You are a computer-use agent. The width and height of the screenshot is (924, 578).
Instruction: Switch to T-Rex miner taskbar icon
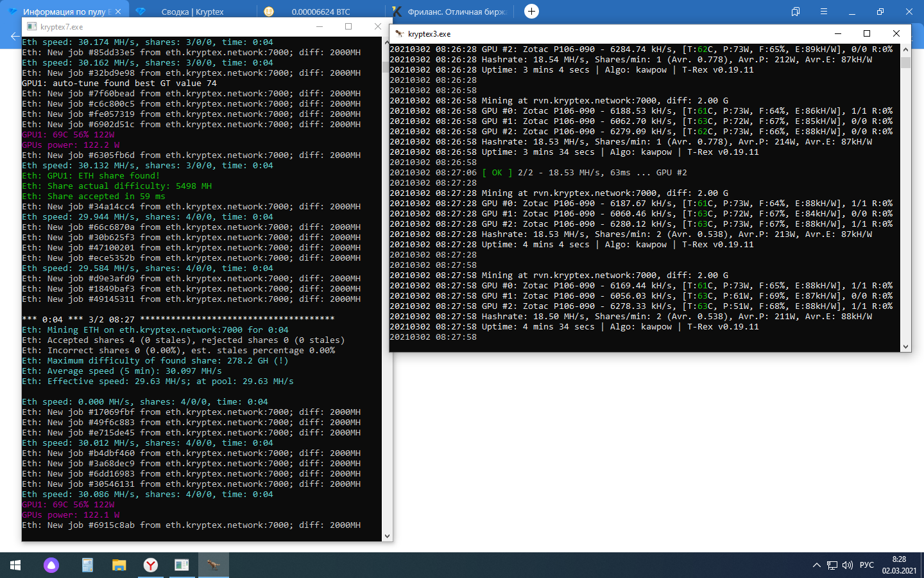point(213,565)
